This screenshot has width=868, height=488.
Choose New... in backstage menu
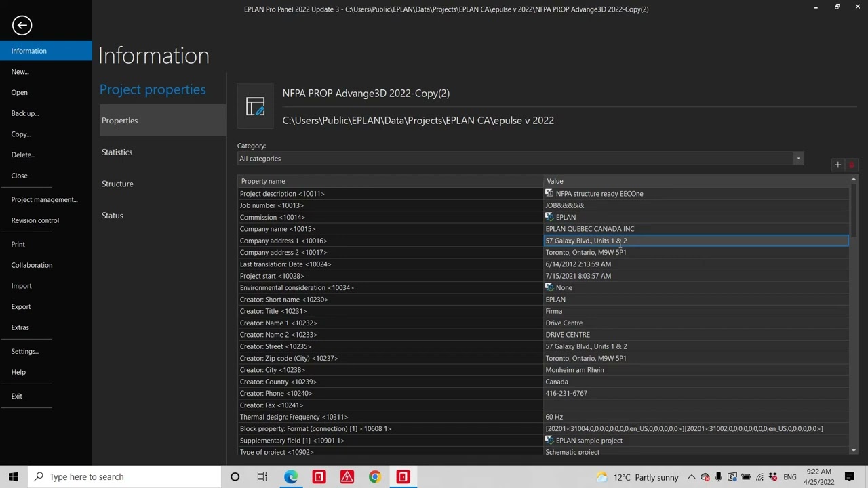click(20, 71)
